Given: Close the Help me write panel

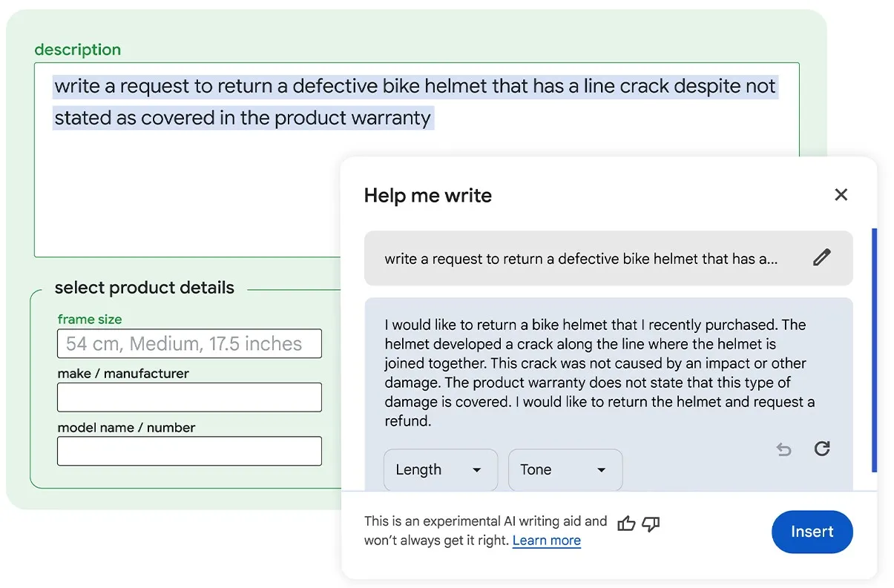Looking at the screenshot, I should tap(841, 195).
